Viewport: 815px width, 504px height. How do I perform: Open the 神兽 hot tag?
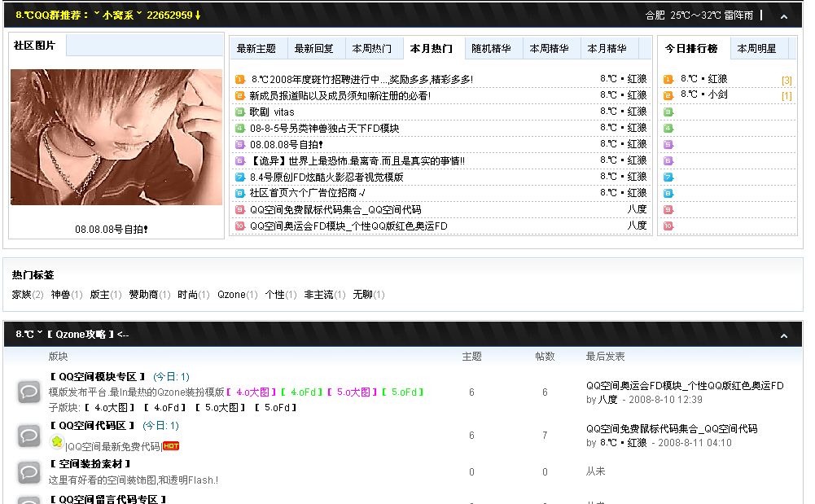[60, 295]
